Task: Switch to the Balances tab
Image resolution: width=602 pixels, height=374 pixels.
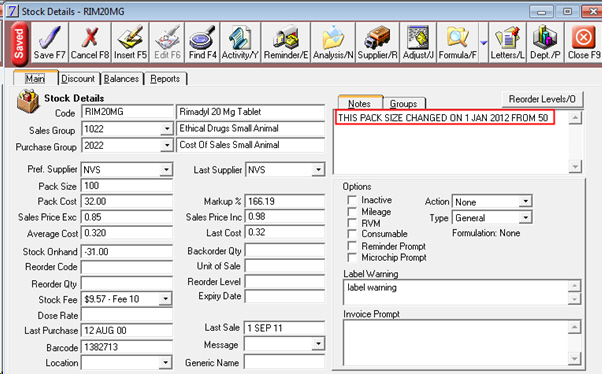Action: click(121, 79)
